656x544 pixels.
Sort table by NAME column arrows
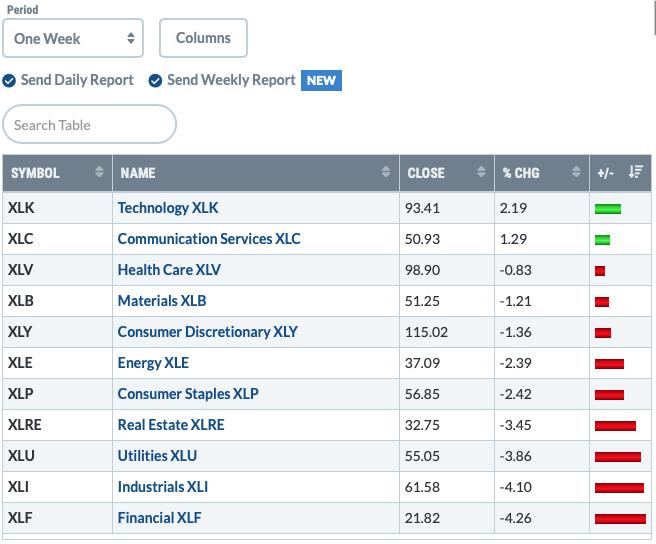click(386, 172)
